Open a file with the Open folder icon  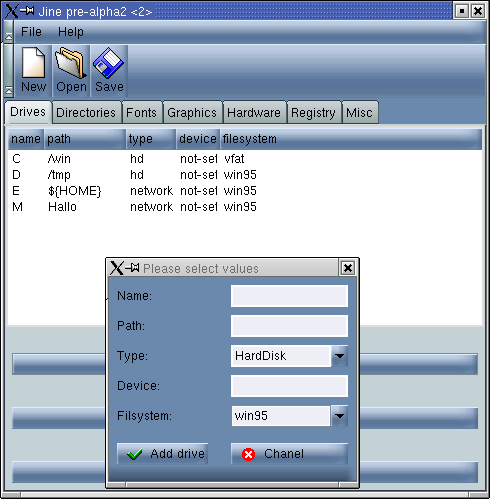pos(71,70)
